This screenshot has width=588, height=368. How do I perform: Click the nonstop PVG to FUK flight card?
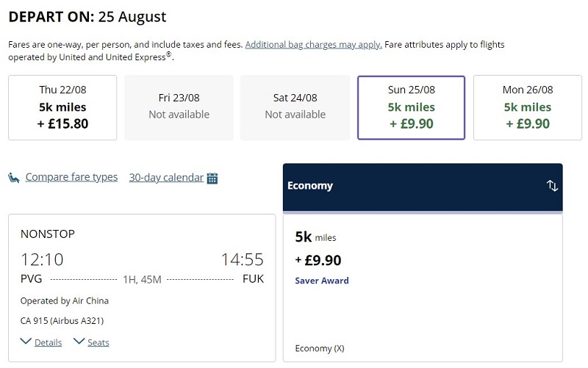coord(142,288)
